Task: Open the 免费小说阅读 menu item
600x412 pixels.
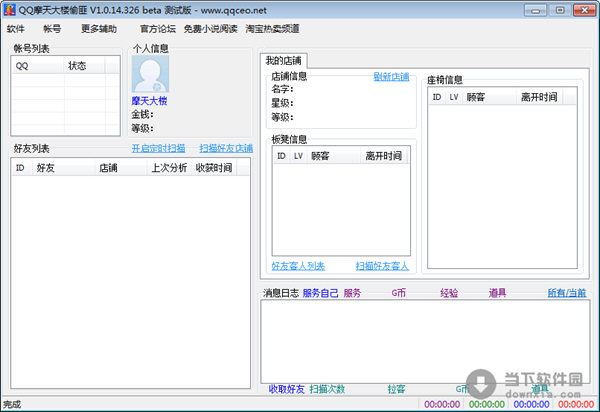Action: pos(210,28)
